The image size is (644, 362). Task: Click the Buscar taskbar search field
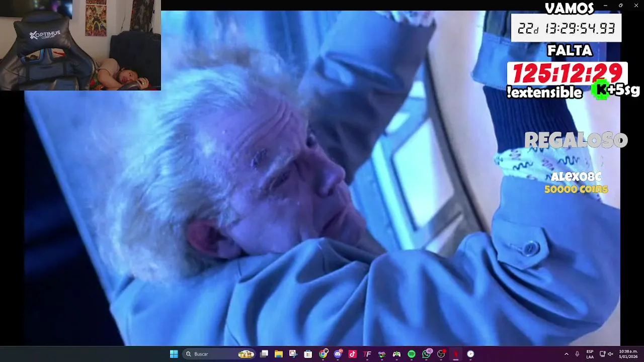pyautogui.click(x=219, y=354)
